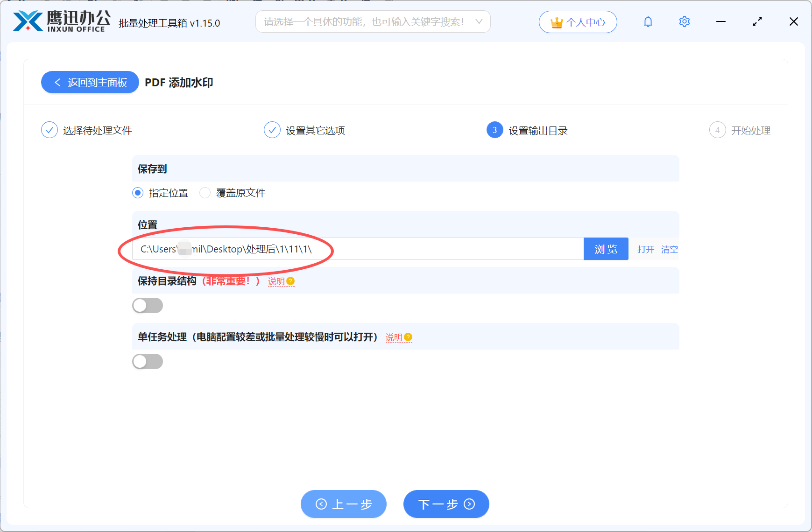
Task: Toggle the 单任务处理 switch
Action: [148, 362]
